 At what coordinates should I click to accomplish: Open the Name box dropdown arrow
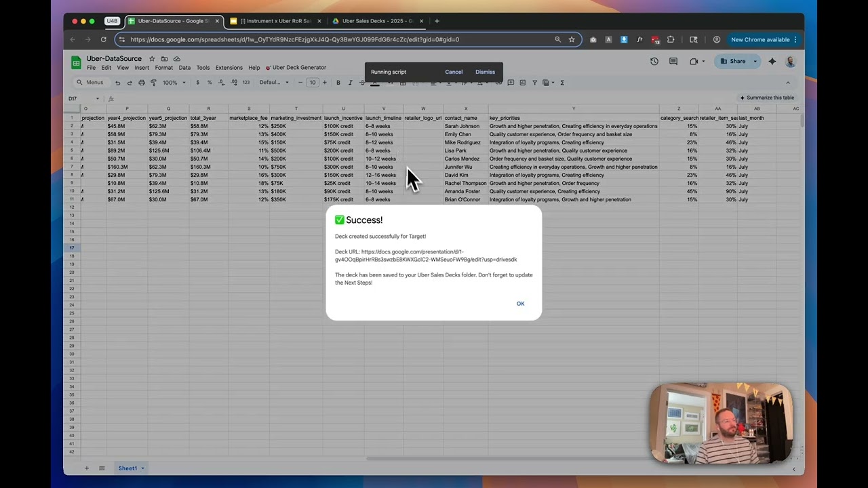(98, 99)
